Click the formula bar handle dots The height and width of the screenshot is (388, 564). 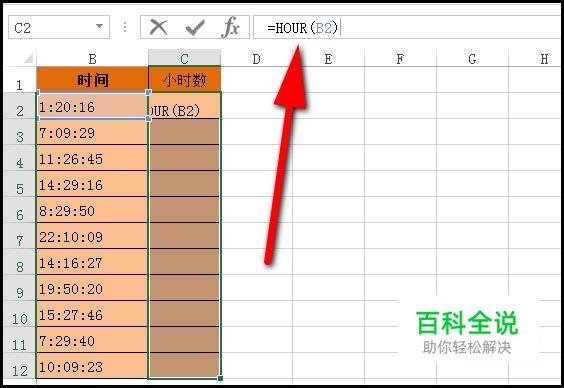pyautogui.click(x=125, y=27)
